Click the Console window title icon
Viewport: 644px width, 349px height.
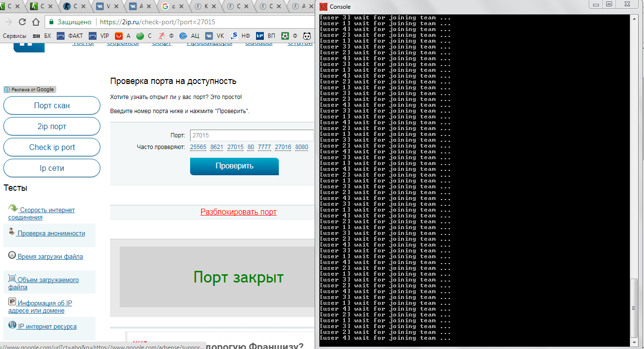coord(323,6)
